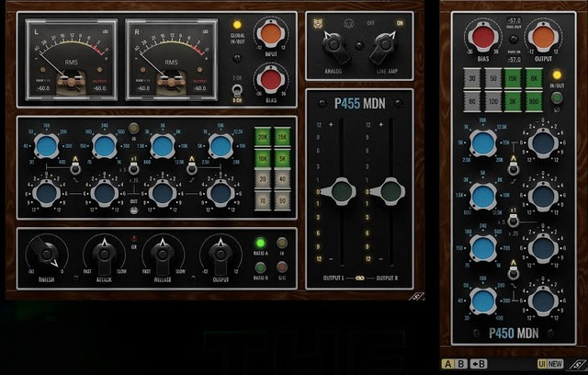Flip the x1 / x.5 Q switch in P450

[x=513, y=220]
